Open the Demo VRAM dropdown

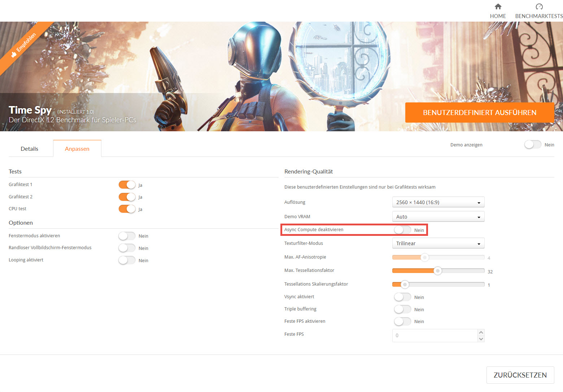point(438,216)
